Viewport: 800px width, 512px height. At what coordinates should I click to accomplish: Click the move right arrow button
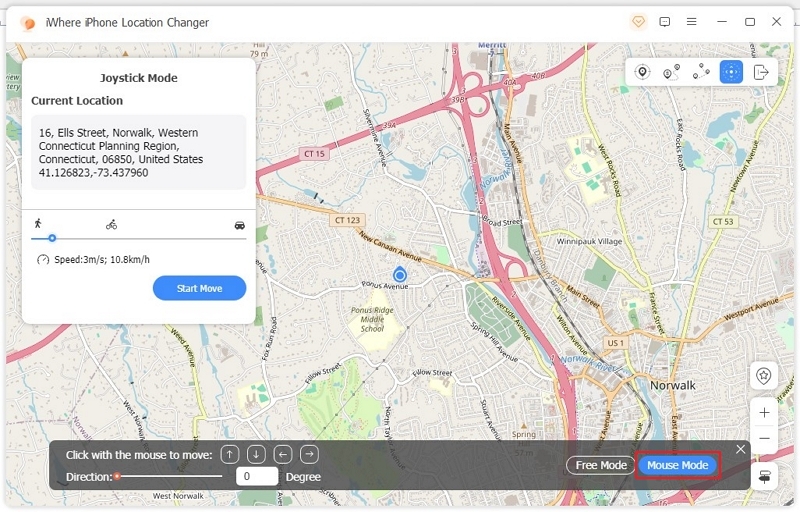(309, 454)
